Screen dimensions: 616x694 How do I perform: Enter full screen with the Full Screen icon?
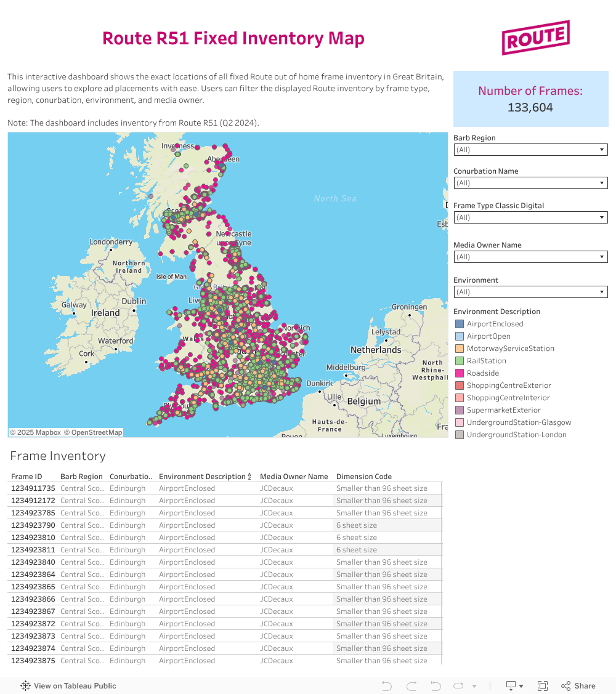(x=543, y=686)
